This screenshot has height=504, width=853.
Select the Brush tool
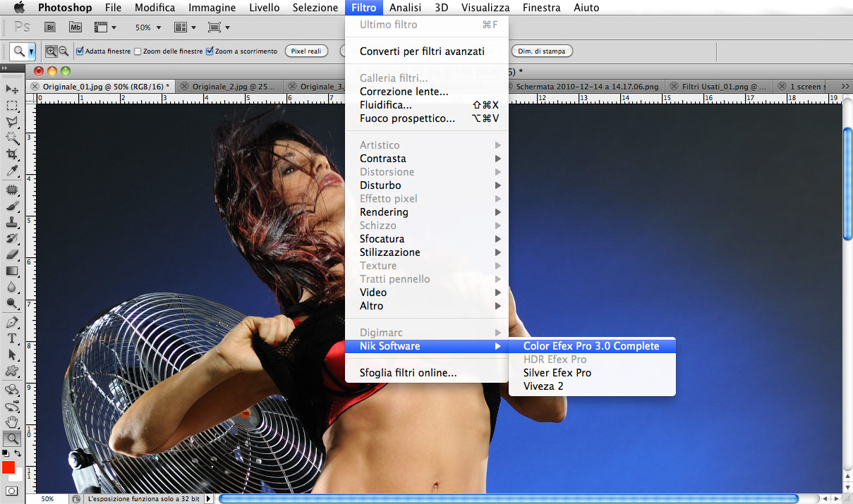pos(12,207)
